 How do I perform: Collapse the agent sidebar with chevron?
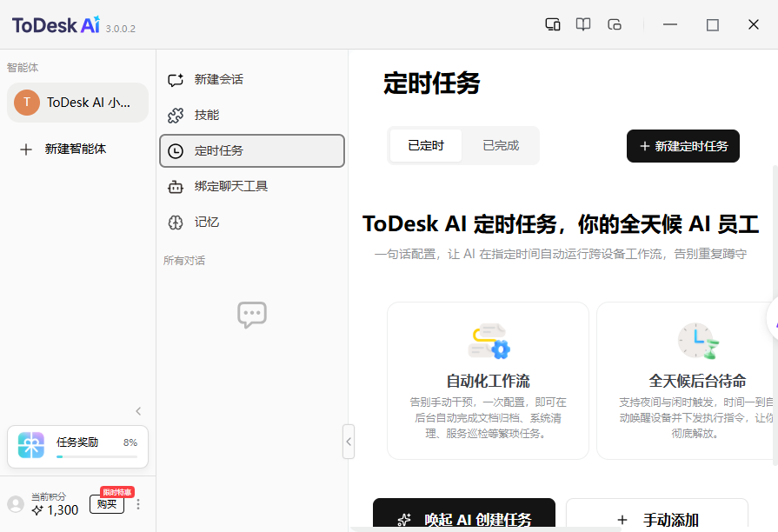(x=138, y=411)
